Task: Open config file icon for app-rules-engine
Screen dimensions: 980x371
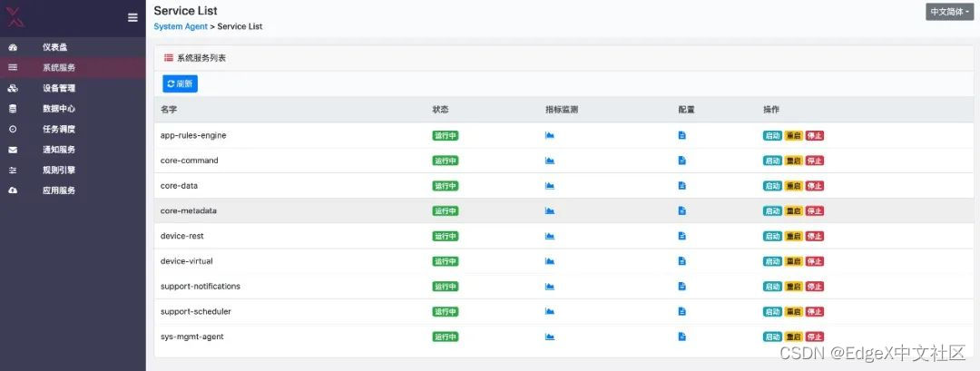Action: (x=681, y=135)
